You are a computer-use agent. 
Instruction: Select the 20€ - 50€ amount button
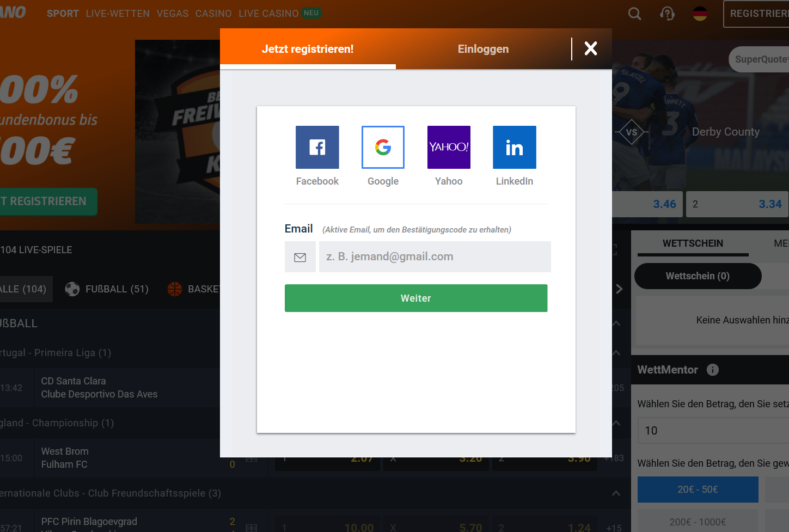(698, 490)
